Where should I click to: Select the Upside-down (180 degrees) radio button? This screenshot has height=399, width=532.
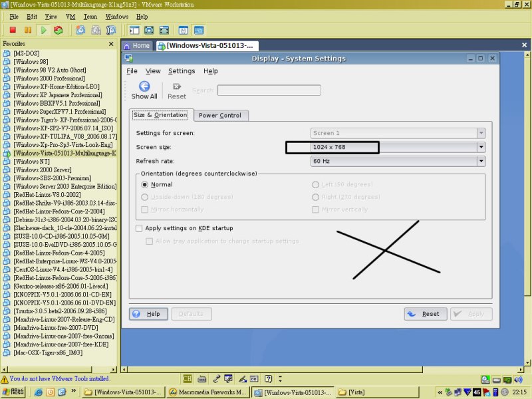(x=144, y=197)
